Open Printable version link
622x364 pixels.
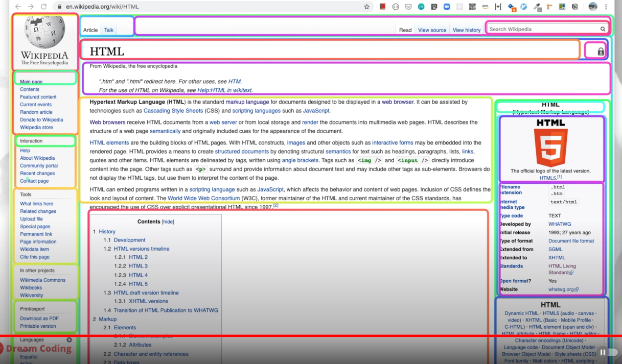coord(38,326)
